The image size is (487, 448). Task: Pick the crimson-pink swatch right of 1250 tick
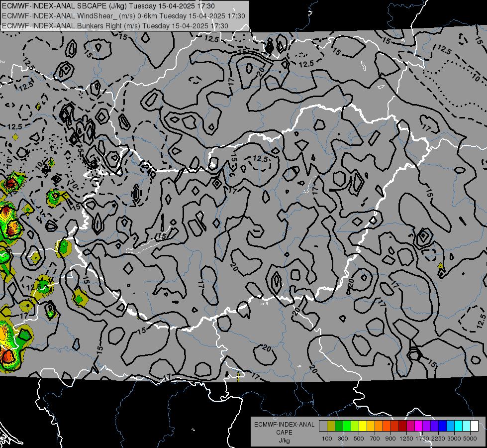coord(410,426)
